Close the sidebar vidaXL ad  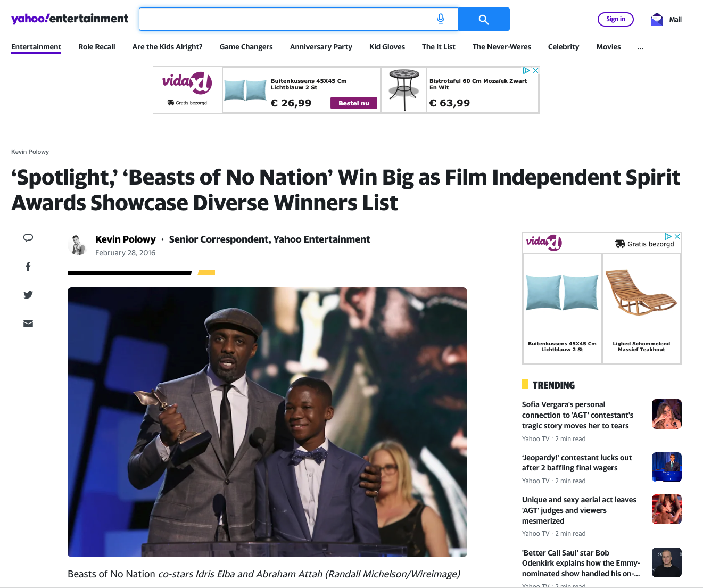677,236
